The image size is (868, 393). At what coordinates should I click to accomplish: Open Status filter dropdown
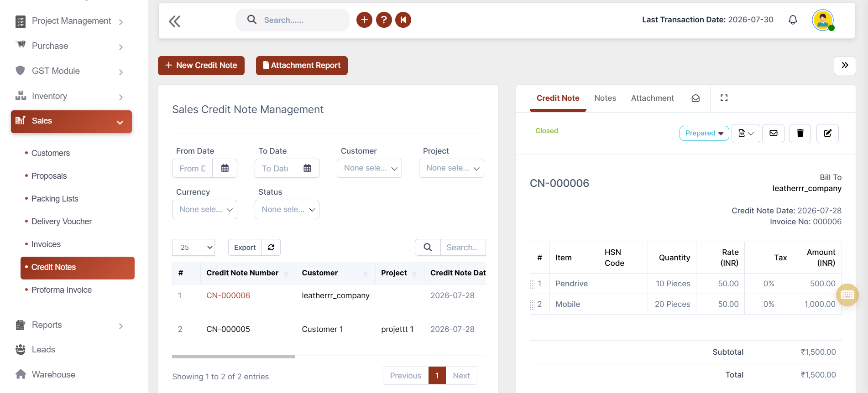point(287,209)
